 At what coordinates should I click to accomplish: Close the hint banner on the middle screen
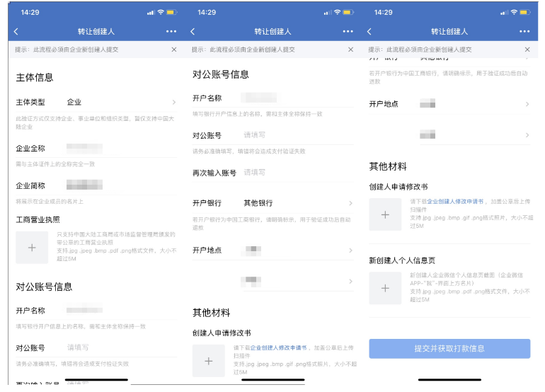[x=350, y=50]
